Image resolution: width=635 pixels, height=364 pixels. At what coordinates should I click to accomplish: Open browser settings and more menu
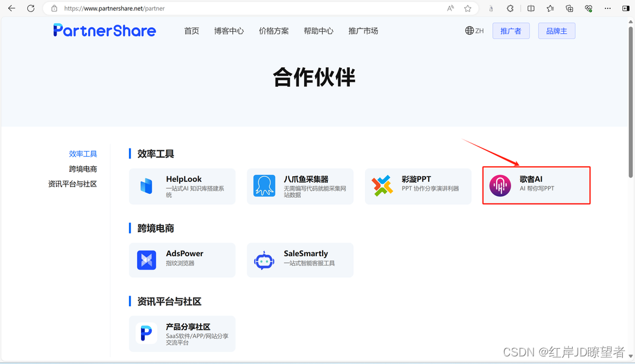608,8
